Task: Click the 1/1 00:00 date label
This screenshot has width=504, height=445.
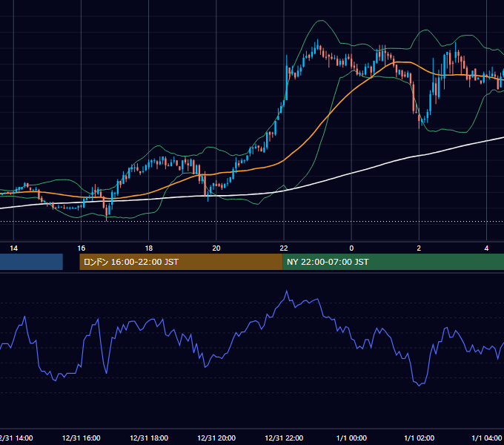Action: [x=351, y=438]
